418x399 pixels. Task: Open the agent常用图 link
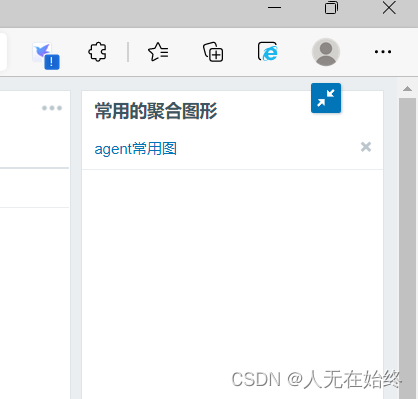pos(136,149)
